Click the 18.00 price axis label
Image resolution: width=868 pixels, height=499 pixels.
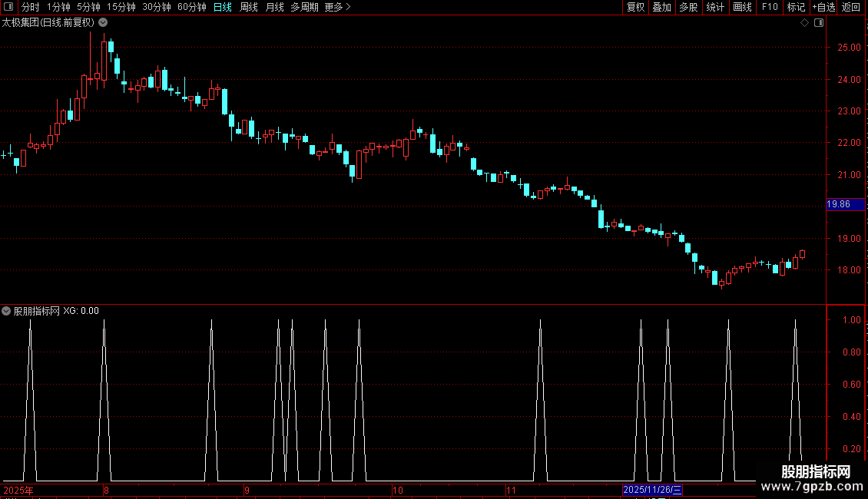849,270
